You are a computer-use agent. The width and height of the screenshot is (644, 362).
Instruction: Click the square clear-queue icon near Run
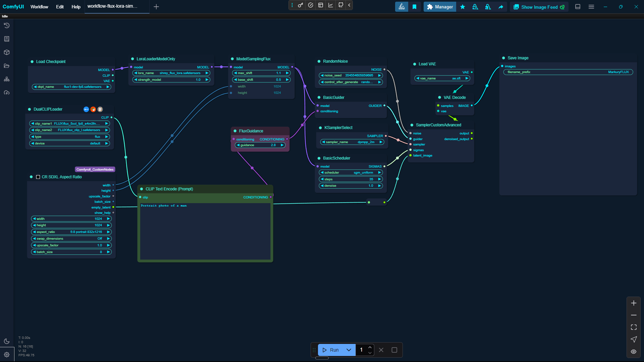[394, 350]
